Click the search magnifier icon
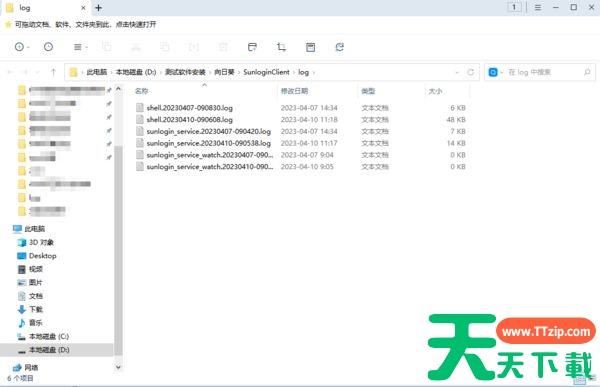This screenshot has width=600, height=387. (587, 72)
